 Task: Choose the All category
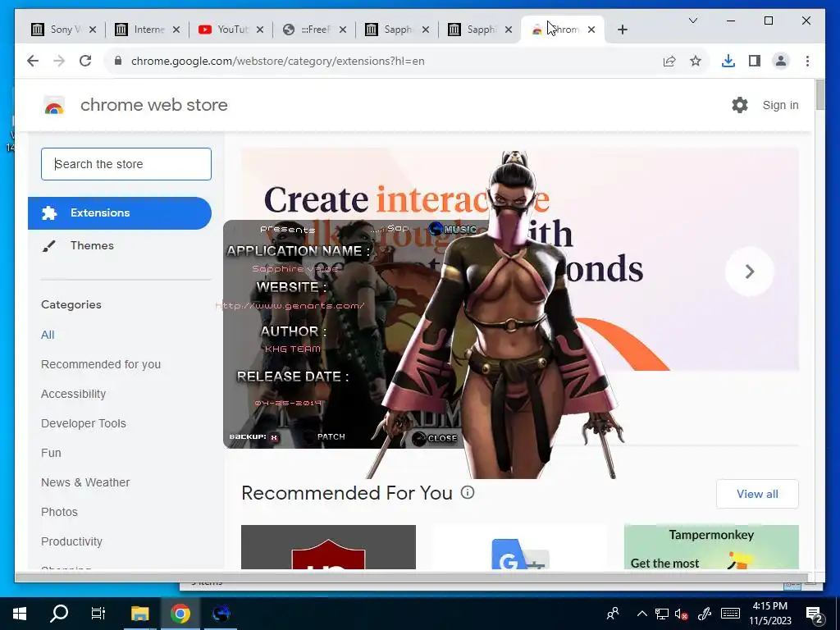click(48, 335)
